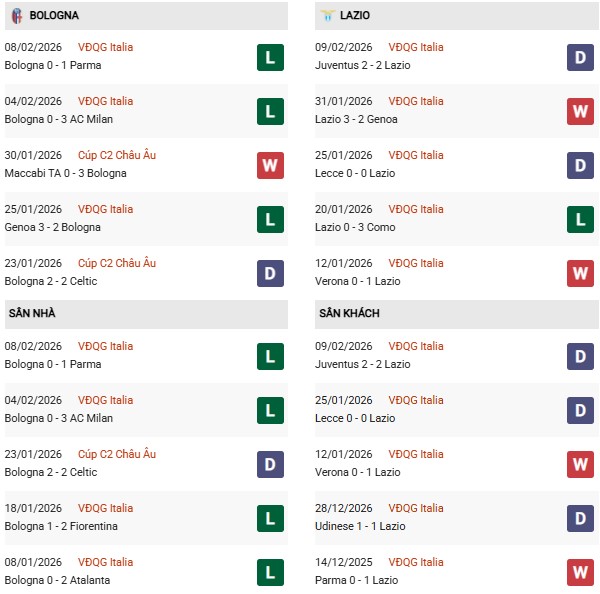Screen dimensions: 600x594
Task: Open VĐQG Italia link for Genoa 3 - 2 Bologna
Action: pyautogui.click(x=104, y=209)
